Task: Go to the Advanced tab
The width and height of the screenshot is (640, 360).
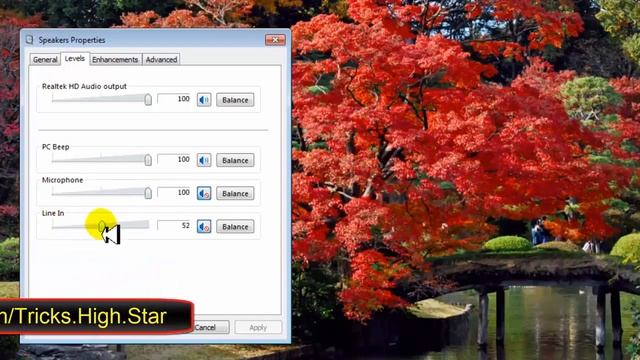Action: [161, 60]
